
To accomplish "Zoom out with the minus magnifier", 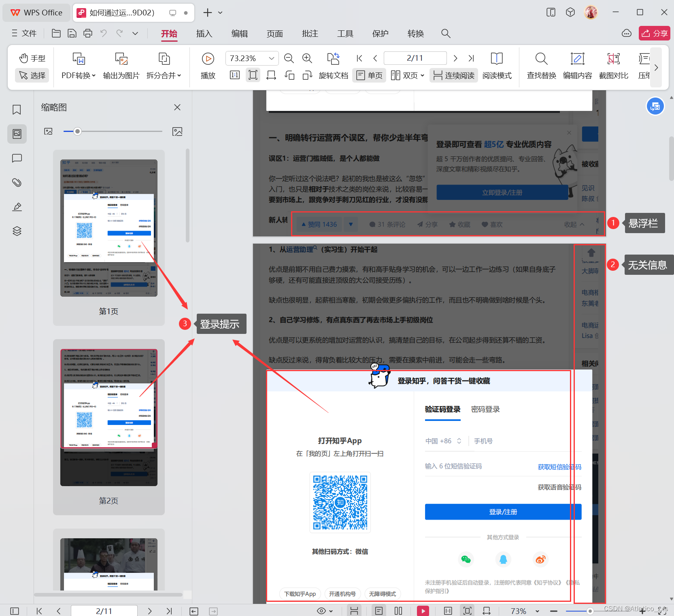I will click(x=289, y=58).
